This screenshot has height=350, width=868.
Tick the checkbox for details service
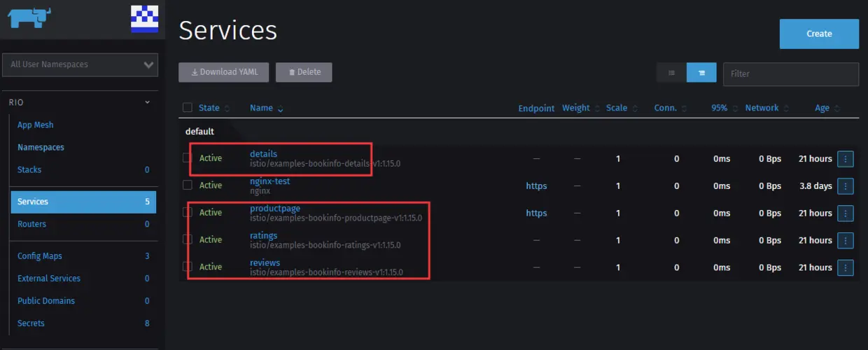pos(187,157)
